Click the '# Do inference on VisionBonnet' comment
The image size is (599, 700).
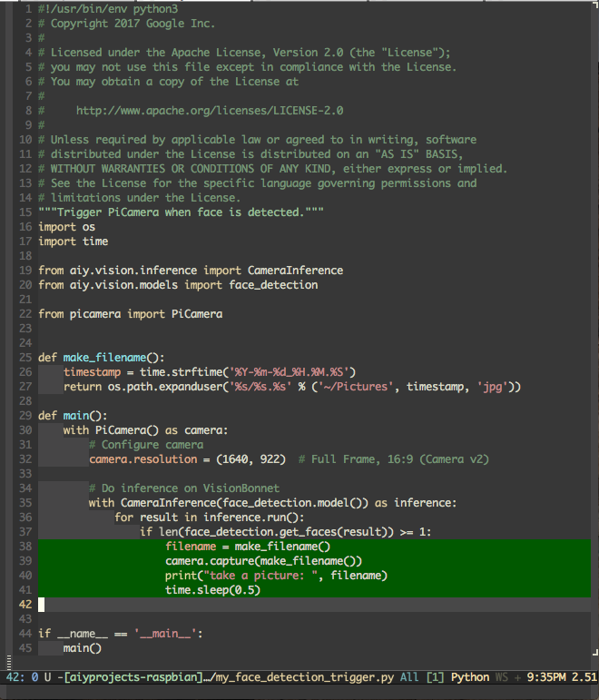click(x=184, y=488)
